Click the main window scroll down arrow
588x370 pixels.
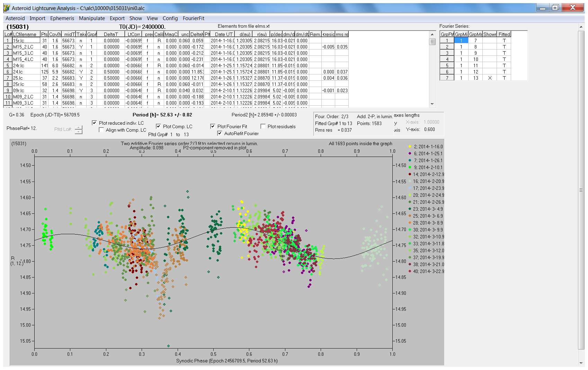(581, 363)
